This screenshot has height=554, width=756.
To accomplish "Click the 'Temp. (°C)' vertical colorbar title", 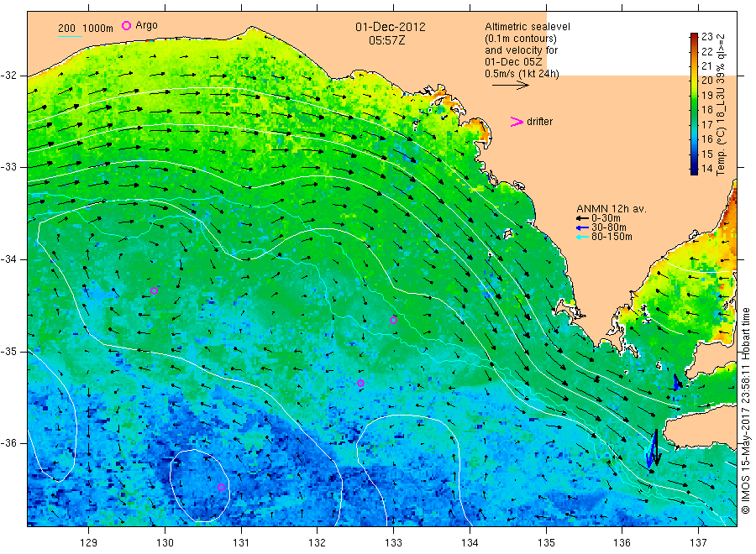I will tap(721, 151).
